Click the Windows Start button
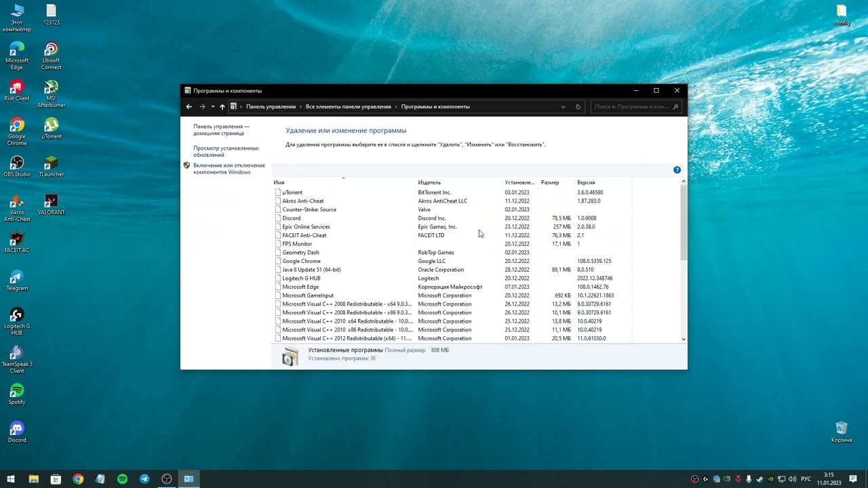 click(x=11, y=479)
